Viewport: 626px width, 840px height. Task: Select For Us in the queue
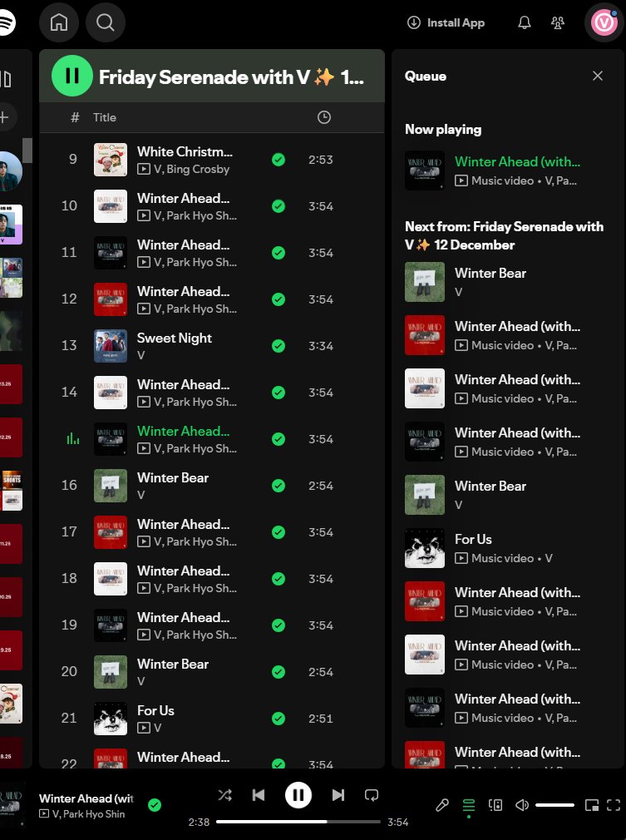coord(508,548)
